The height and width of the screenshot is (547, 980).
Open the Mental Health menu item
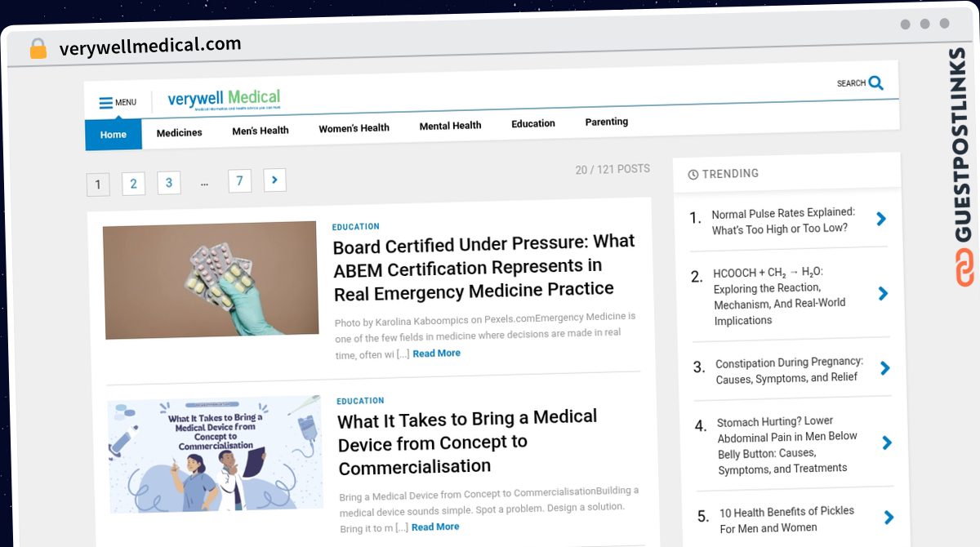click(x=450, y=126)
